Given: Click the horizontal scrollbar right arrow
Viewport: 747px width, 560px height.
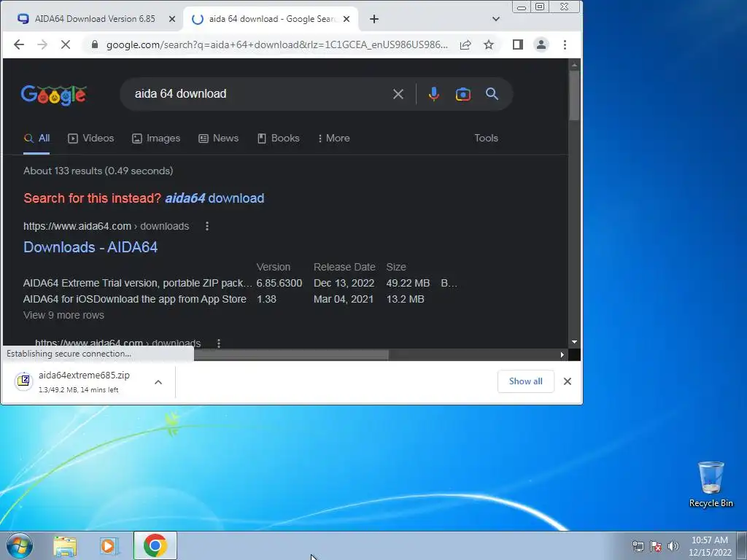Looking at the screenshot, I should point(562,355).
